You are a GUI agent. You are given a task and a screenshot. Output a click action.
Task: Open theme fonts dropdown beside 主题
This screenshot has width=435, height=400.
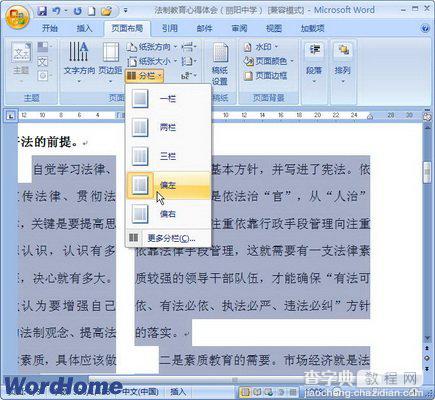click(44, 62)
